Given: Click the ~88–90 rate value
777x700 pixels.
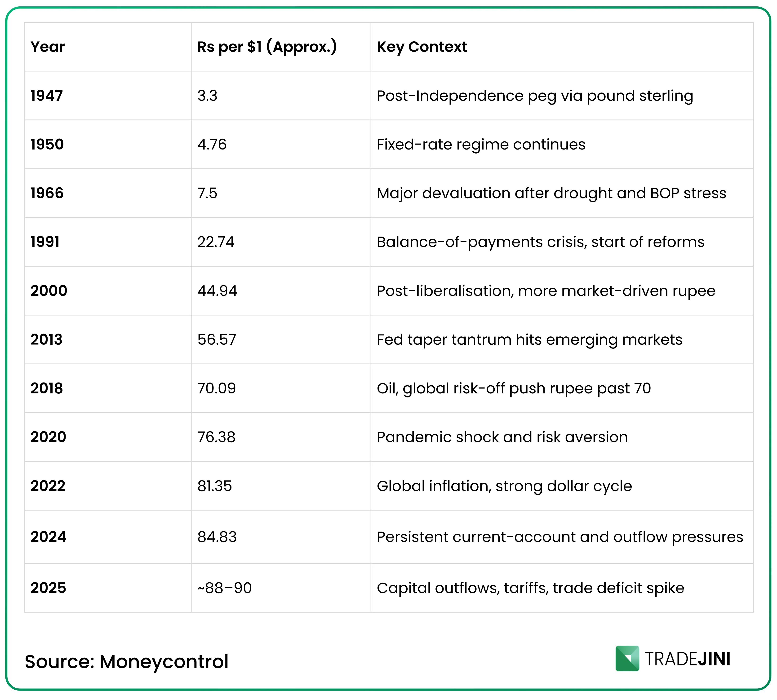Looking at the screenshot, I should point(224,588).
